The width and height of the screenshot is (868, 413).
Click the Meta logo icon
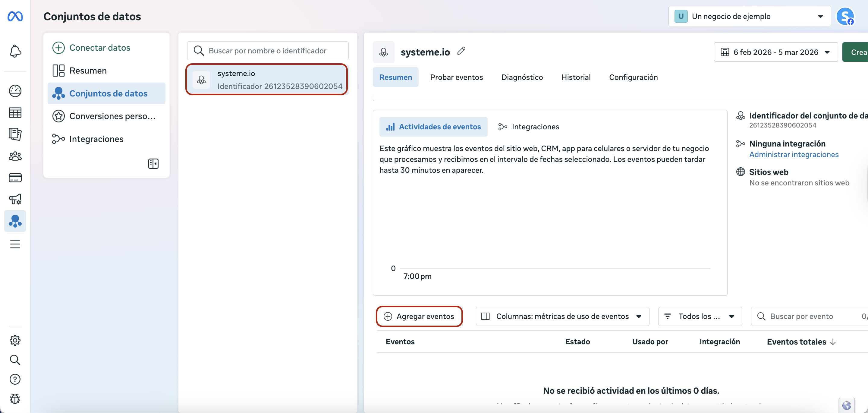point(15,16)
